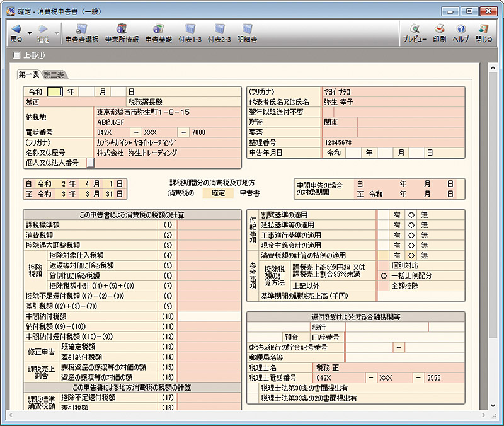Screen dimensions: 504x426
Task: Click the 代表者氏名 field 弥生 幸子
Action: point(392,102)
